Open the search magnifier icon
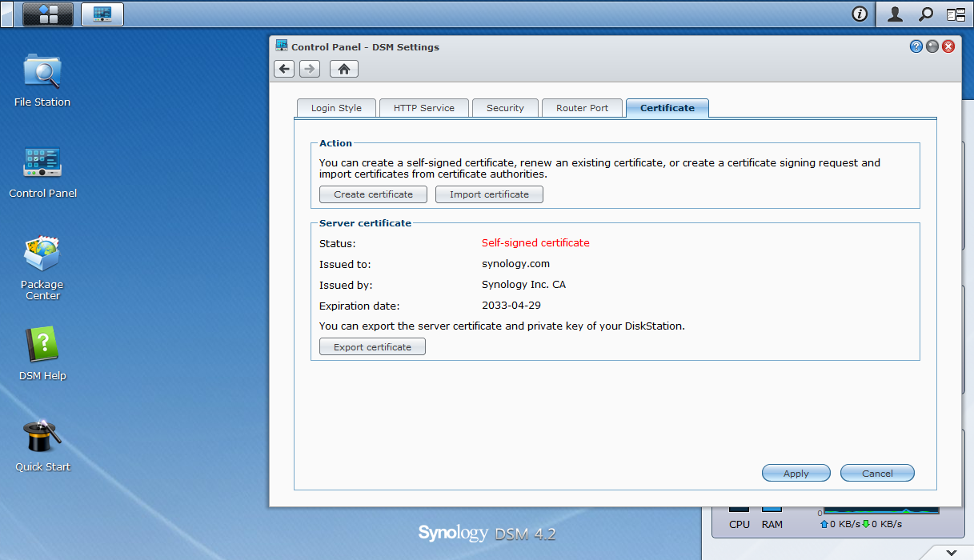The height and width of the screenshot is (560, 974). [x=926, y=14]
